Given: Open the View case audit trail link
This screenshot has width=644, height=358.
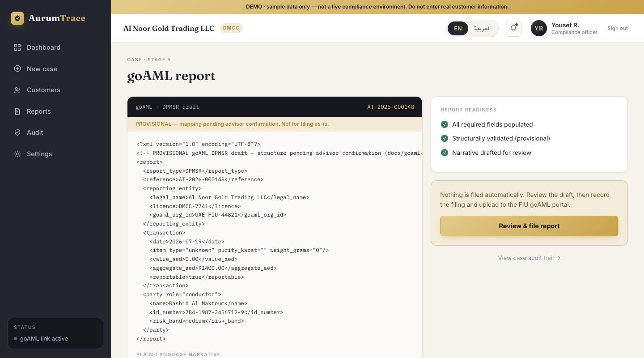Looking at the screenshot, I should 529,258.
